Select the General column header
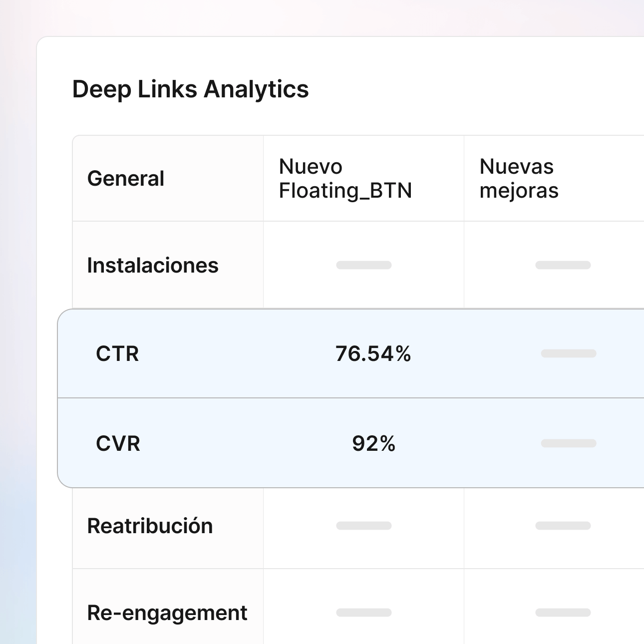Viewport: 644px width, 644px height. (126, 179)
